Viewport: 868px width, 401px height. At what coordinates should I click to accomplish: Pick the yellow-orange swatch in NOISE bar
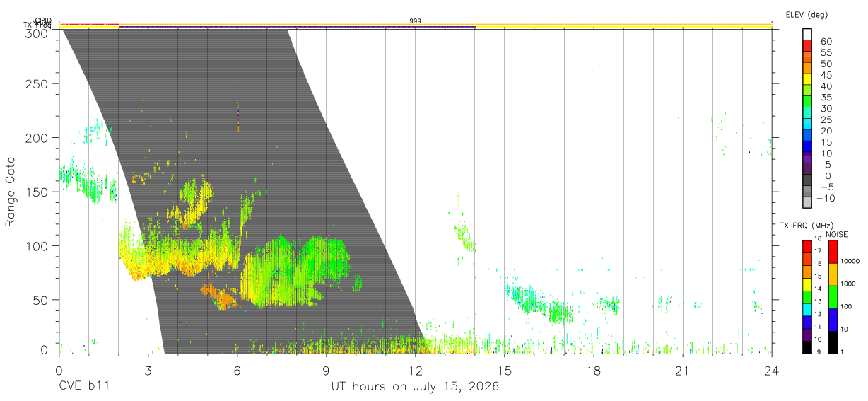[833, 274]
